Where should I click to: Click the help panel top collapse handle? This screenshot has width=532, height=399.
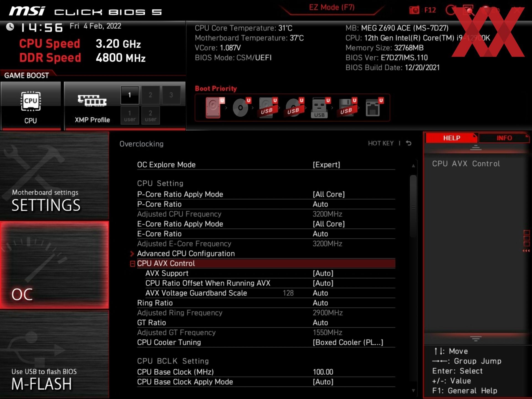tap(476, 147)
